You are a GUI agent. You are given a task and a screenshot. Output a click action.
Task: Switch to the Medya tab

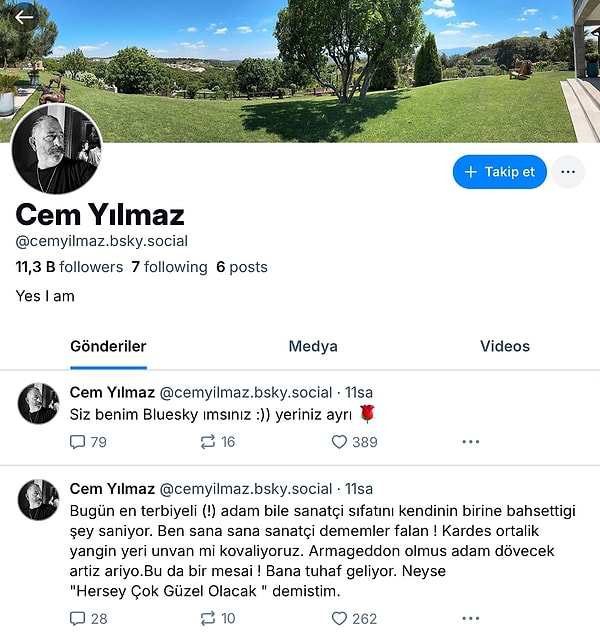point(313,346)
